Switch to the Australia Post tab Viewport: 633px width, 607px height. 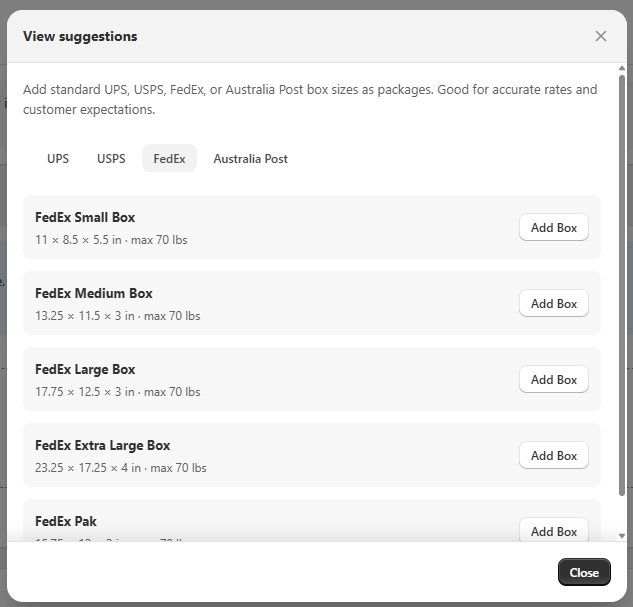click(x=250, y=159)
